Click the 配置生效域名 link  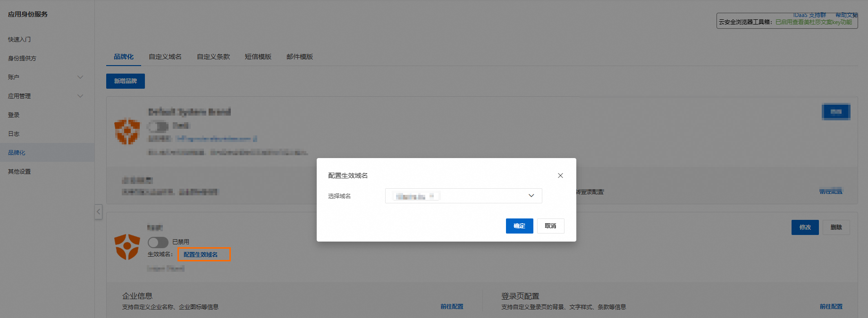201,254
